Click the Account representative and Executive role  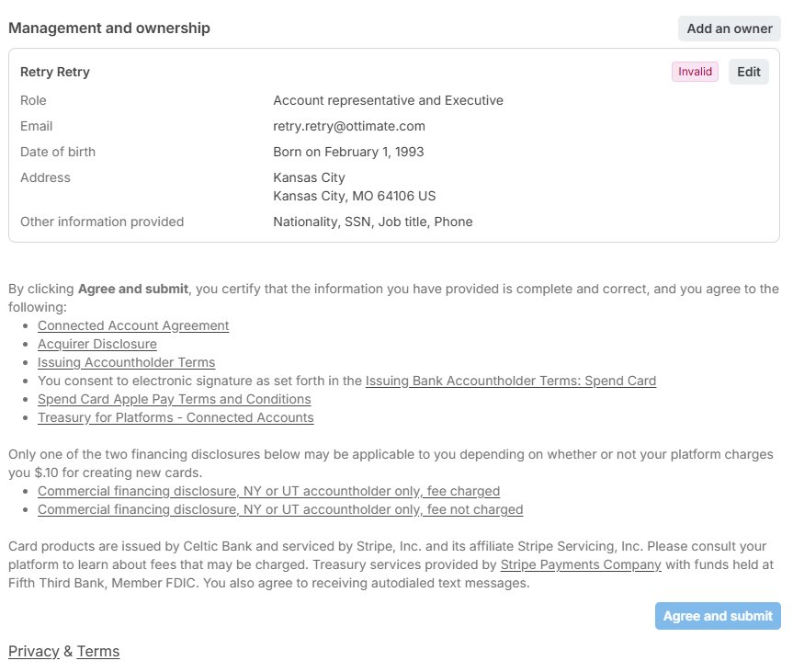pyautogui.click(x=388, y=100)
